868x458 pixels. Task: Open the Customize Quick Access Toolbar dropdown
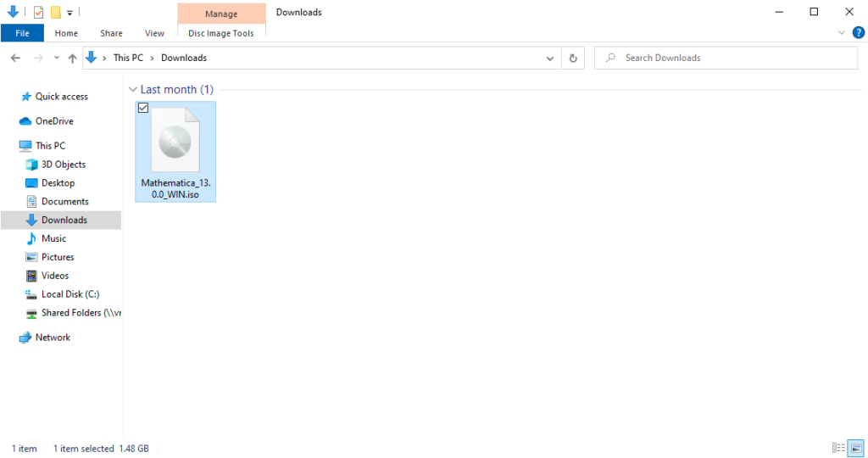click(70, 12)
